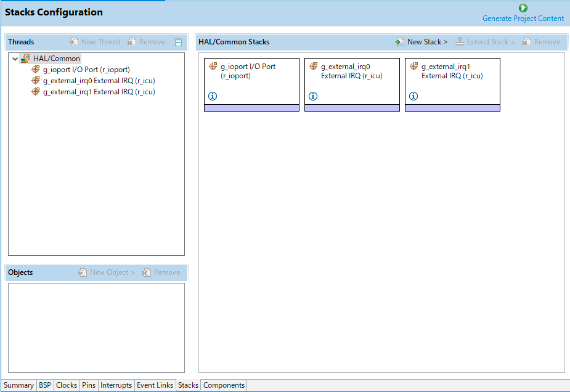Click the module icon in g_external_irq1 block
Viewport: 570px width, 392px height.
click(x=413, y=67)
